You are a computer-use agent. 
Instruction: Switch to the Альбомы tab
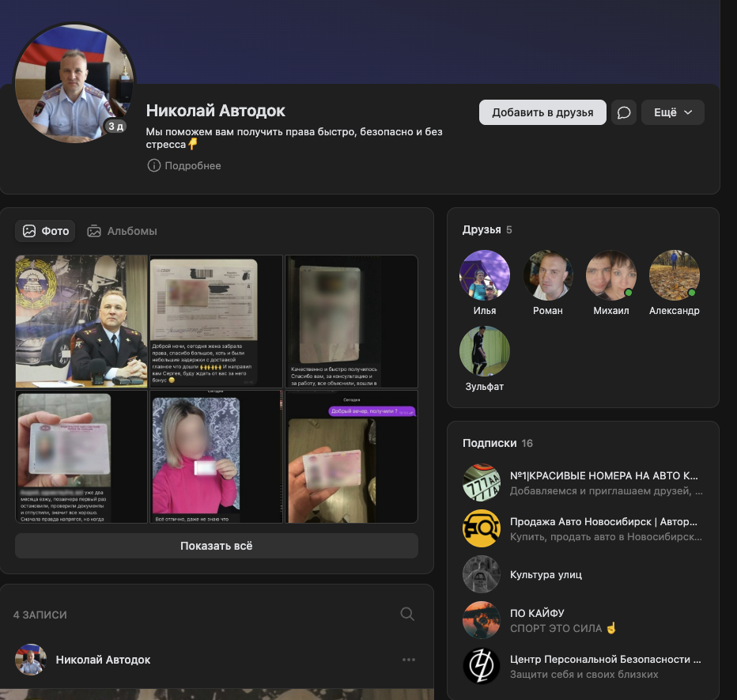click(x=122, y=231)
